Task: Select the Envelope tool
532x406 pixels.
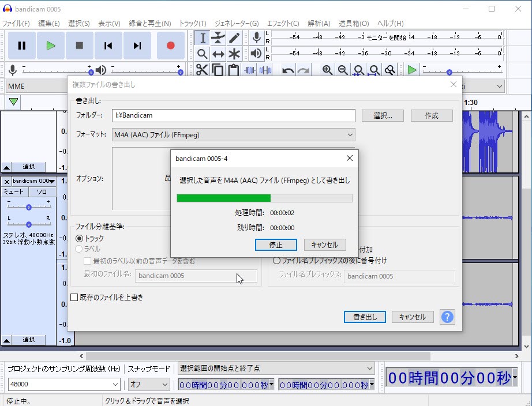Action: click(x=218, y=38)
